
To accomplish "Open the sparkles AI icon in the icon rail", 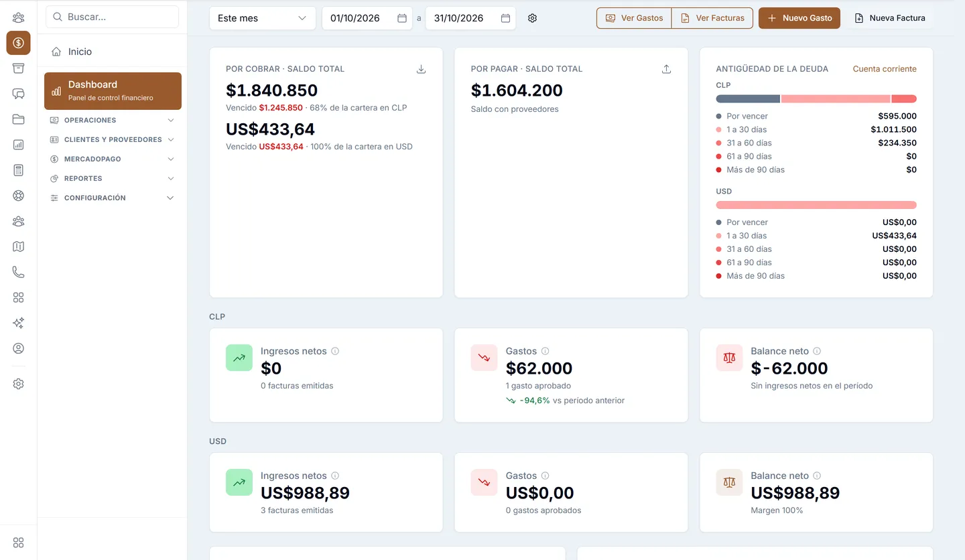I will coord(18,323).
